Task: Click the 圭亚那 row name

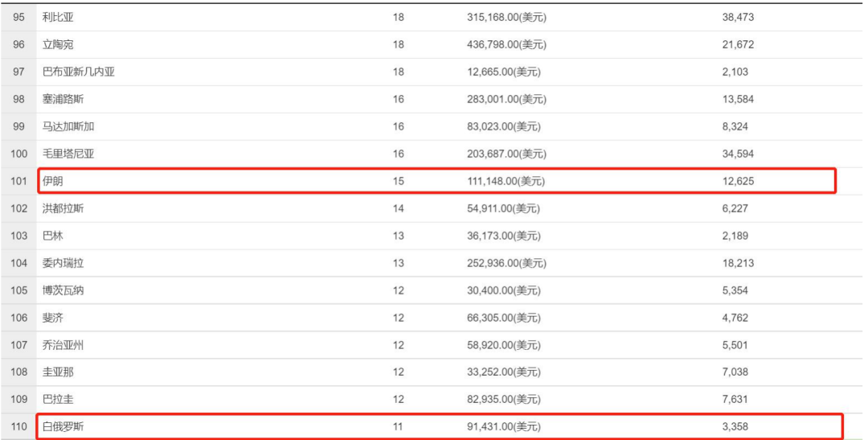Action: tap(58, 372)
